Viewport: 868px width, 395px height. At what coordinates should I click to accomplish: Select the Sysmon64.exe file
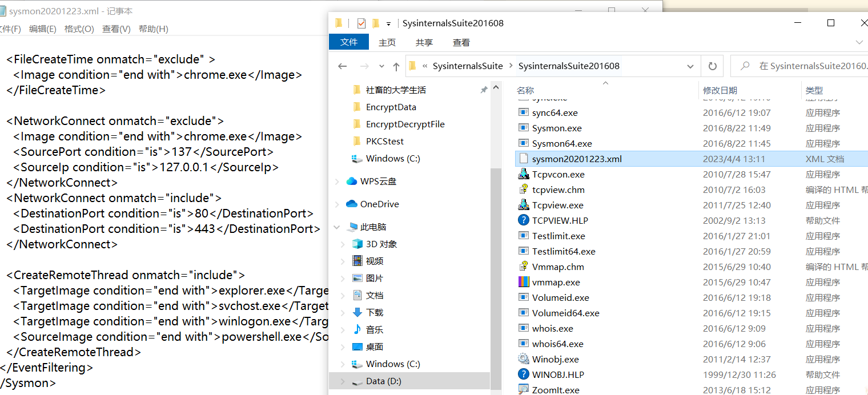tap(562, 144)
